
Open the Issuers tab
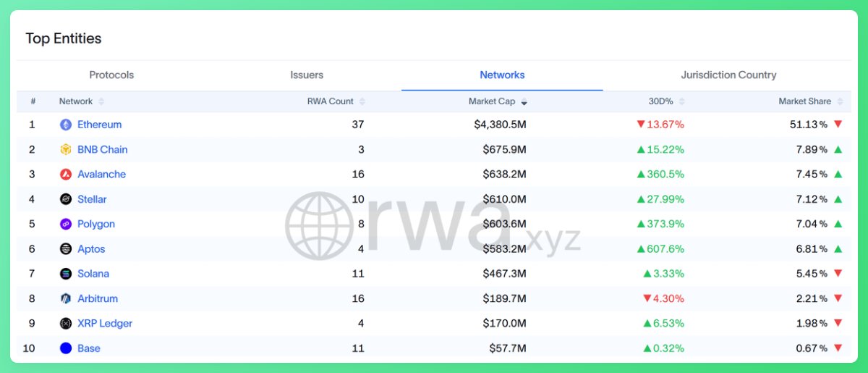[x=307, y=75]
